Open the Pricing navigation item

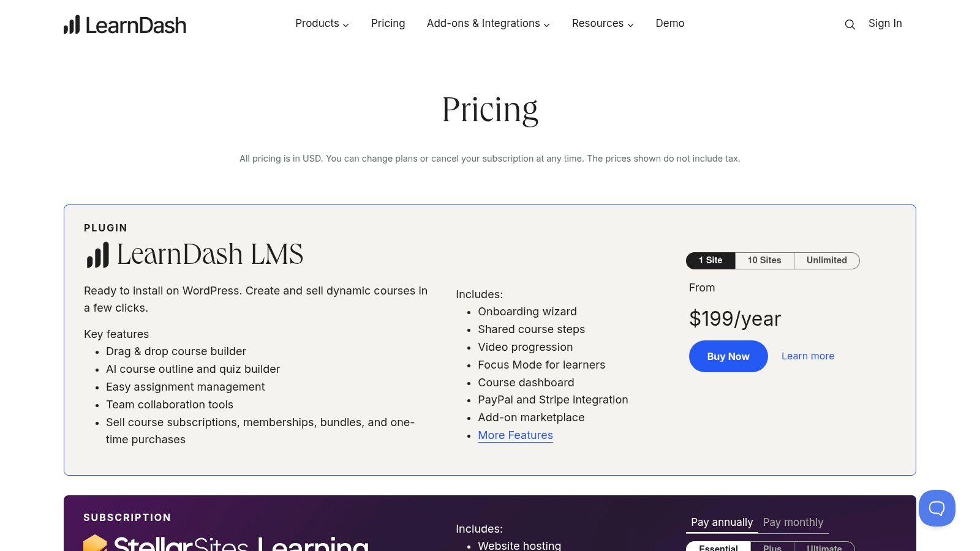388,23
